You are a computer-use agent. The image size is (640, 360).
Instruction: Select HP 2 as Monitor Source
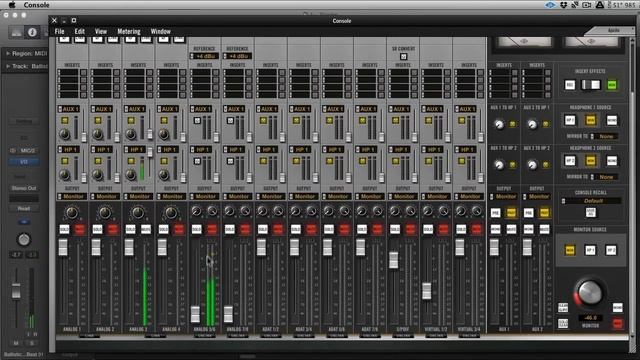click(611, 250)
